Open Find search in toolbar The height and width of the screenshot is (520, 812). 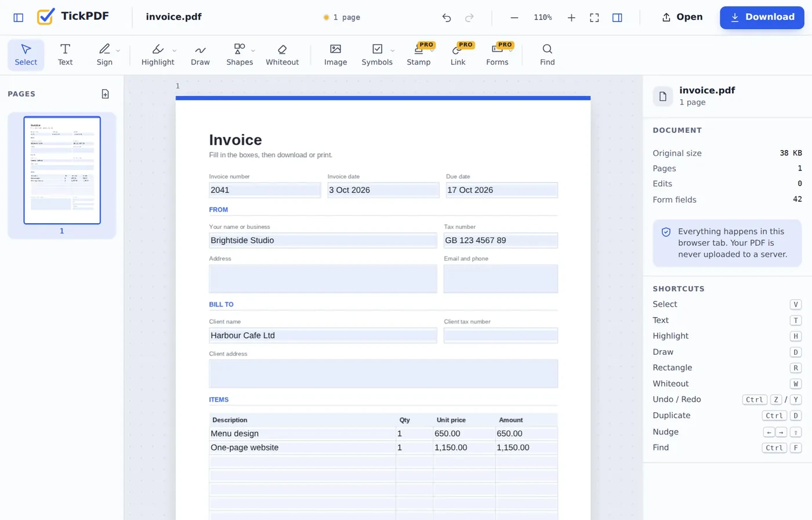[547, 55]
